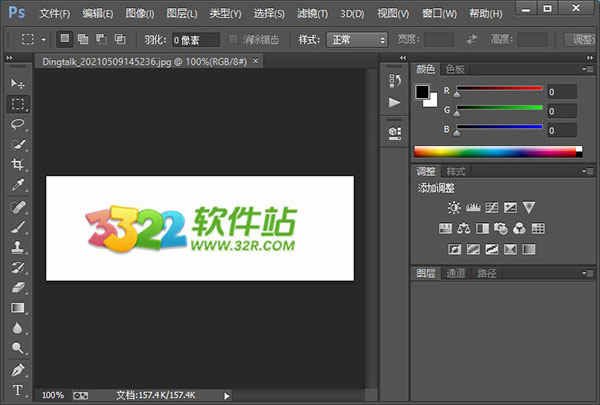This screenshot has height=405, width=600.
Task: Select the Move tool
Action: tap(17, 83)
